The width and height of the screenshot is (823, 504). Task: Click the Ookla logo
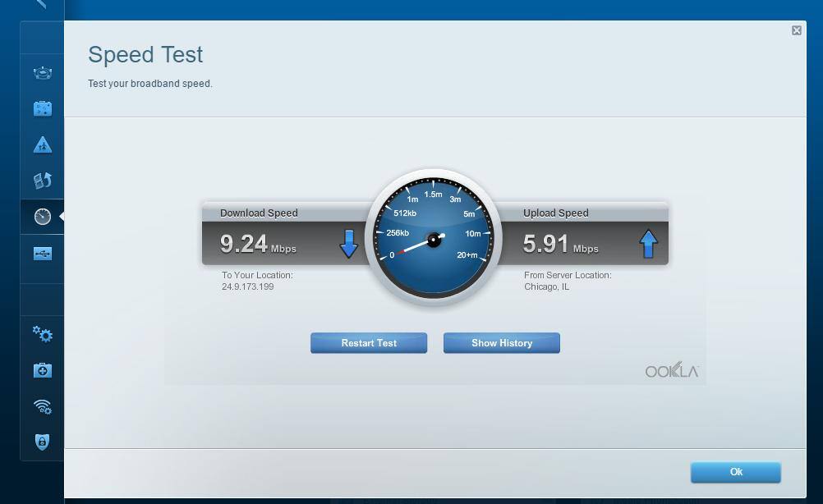click(671, 371)
